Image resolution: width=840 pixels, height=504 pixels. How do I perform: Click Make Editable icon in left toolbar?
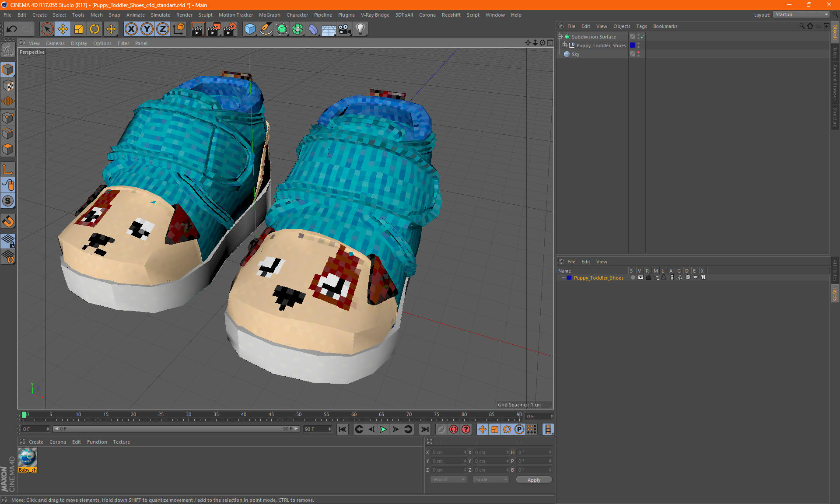point(8,50)
